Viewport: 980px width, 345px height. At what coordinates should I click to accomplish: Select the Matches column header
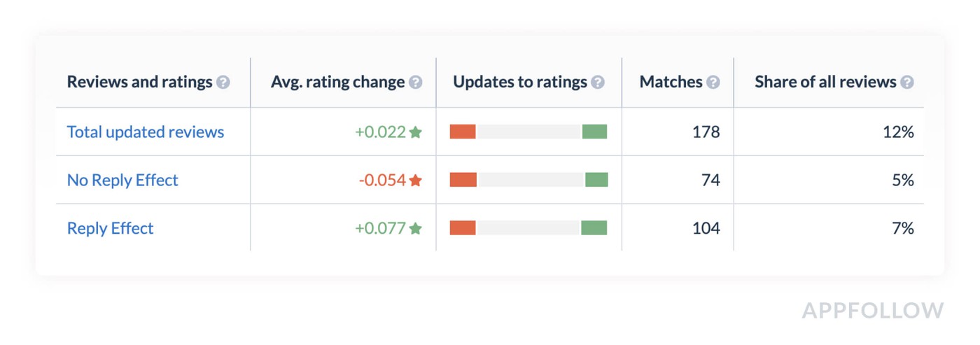(x=671, y=82)
